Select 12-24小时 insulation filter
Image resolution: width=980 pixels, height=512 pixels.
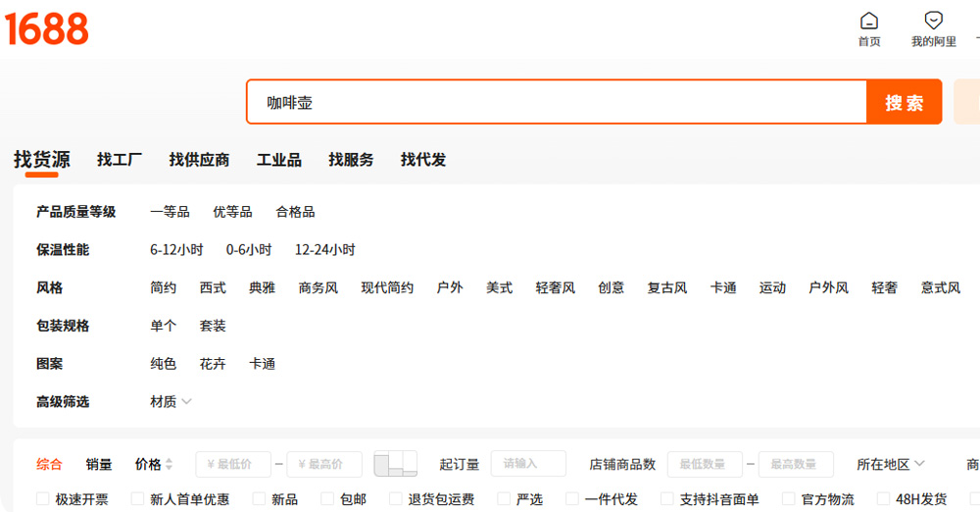[x=325, y=250]
